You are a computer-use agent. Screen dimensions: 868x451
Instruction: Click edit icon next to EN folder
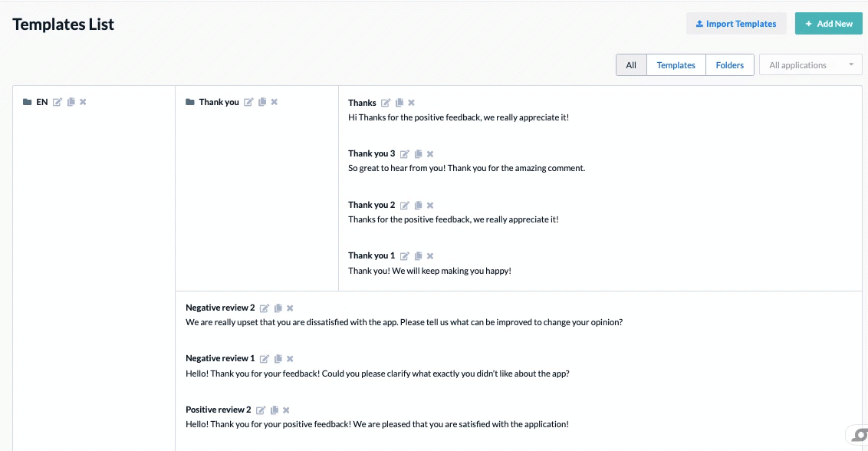pyautogui.click(x=58, y=102)
